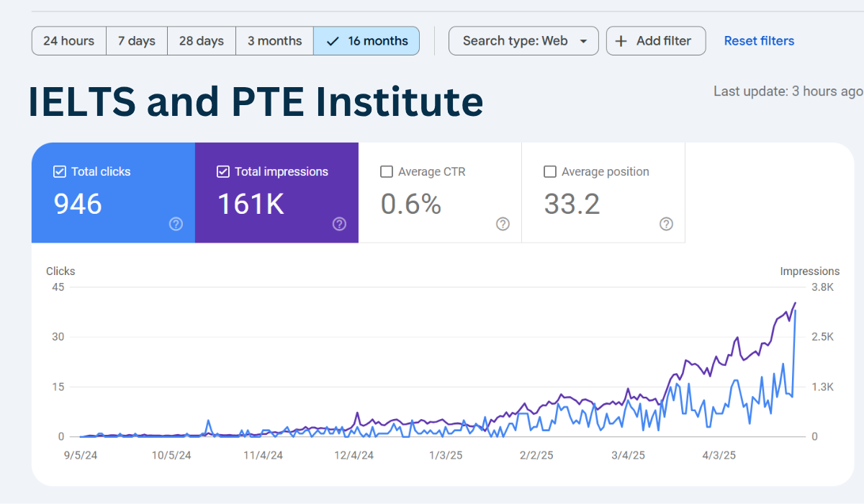
Task: Click the Add filter button
Action: point(656,40)
